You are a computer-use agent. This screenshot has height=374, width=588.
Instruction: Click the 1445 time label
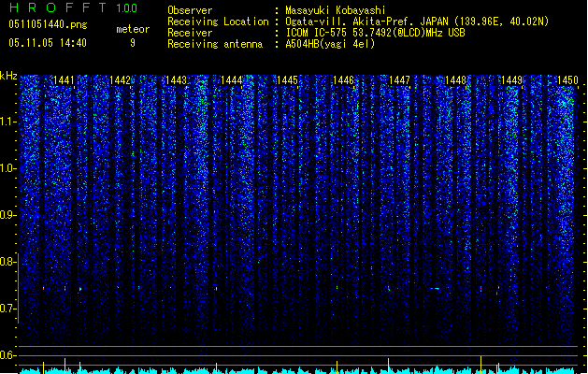(x=287, y=80)
